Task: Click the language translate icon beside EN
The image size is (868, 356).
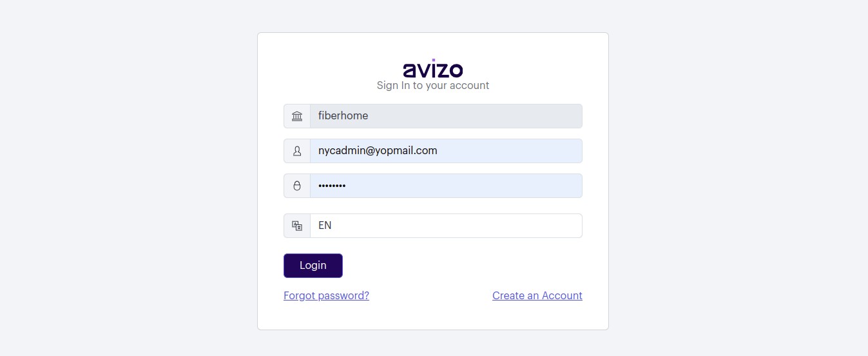Action: (x=297, y=226)
